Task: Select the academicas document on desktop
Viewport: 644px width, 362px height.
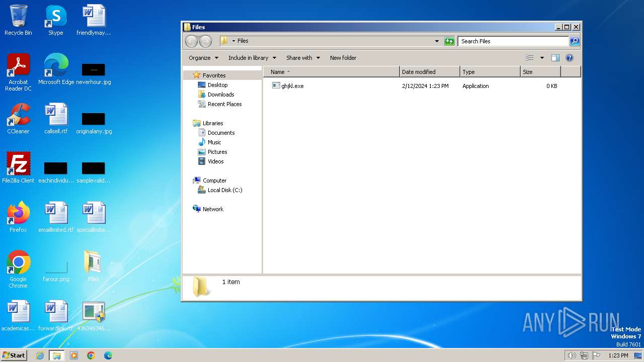Action: 18,316
